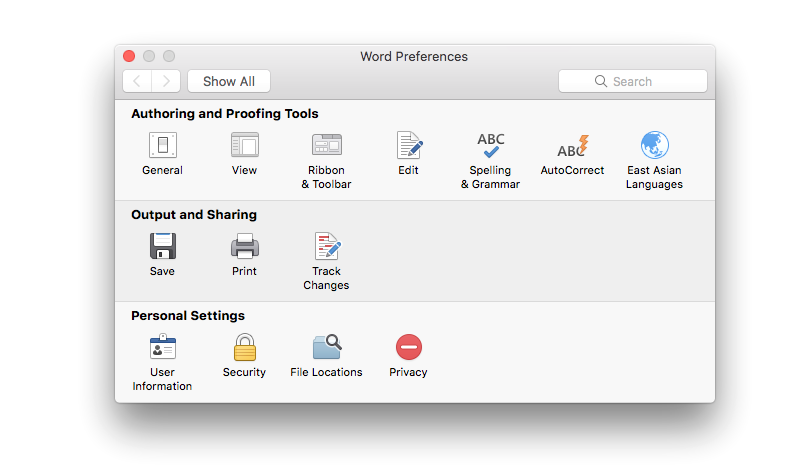Open File Locations preferences
This screenshot has height=467, width=803.
pos(326,347)
